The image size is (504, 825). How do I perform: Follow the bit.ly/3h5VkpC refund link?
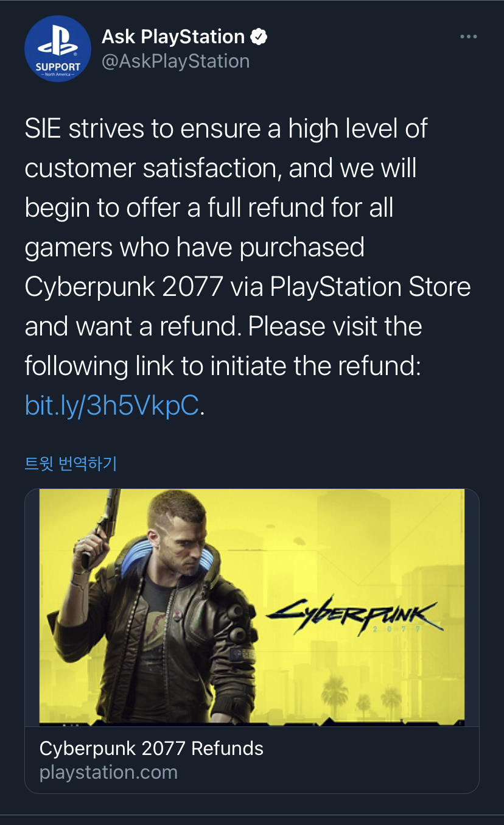tap(111, 405)
